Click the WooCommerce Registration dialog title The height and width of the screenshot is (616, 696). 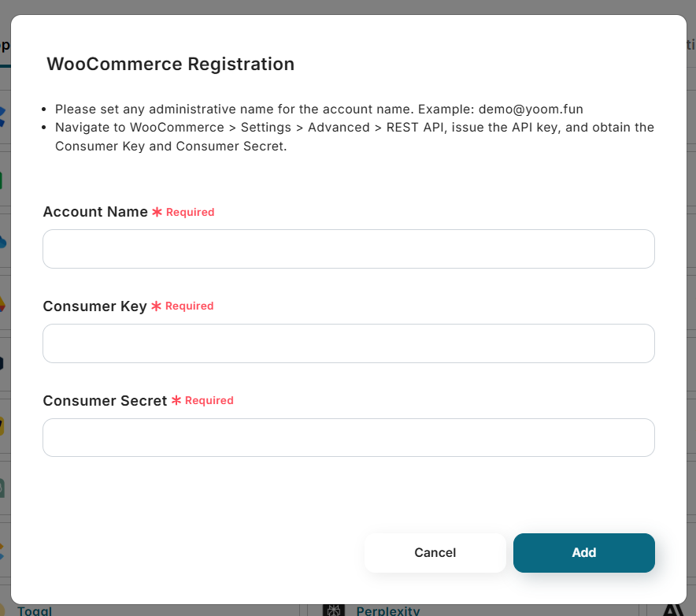tap(170, 64)
